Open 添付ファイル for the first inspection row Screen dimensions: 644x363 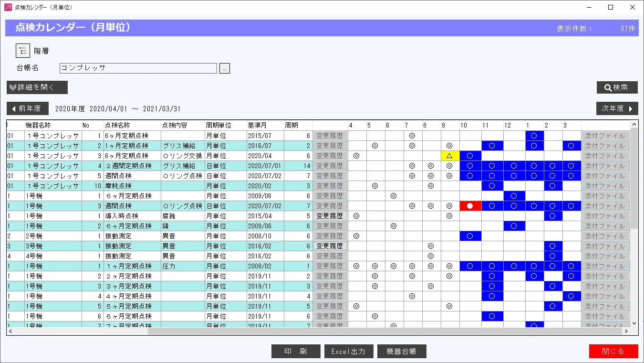pyautogui.click(x=604, y=135)
